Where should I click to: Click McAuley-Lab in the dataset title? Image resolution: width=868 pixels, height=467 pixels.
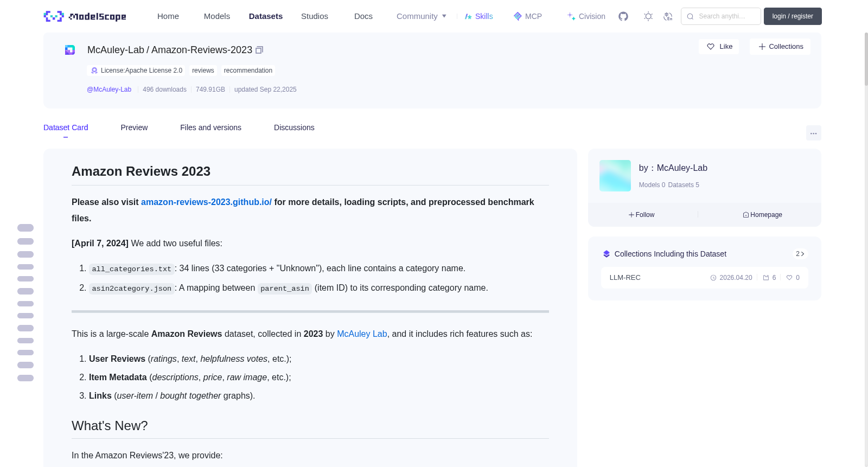pos(116,50)
